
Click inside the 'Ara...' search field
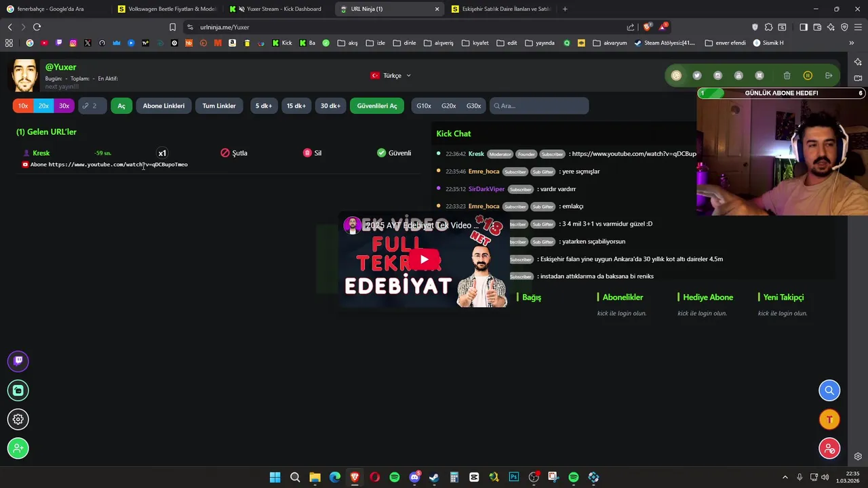point(539,106)
